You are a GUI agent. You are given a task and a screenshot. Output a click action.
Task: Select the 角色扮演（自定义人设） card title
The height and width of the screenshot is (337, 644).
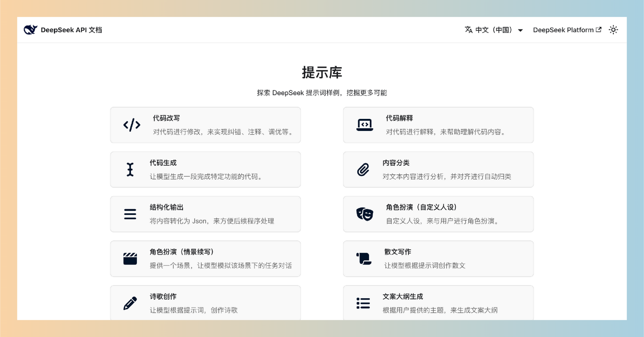point(422,207)
